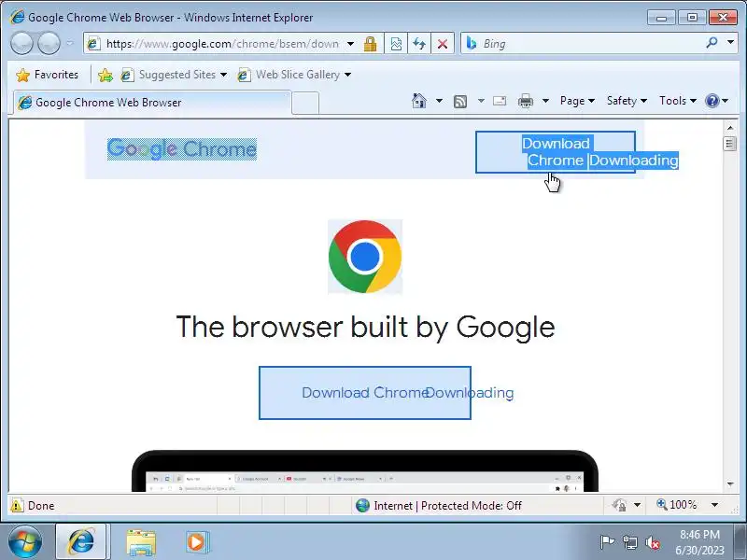Click the RSS Feeds icon
Image resolution: width=747 pixels, height=560 pixels.
pyautogui.click(x=460, y=102)
